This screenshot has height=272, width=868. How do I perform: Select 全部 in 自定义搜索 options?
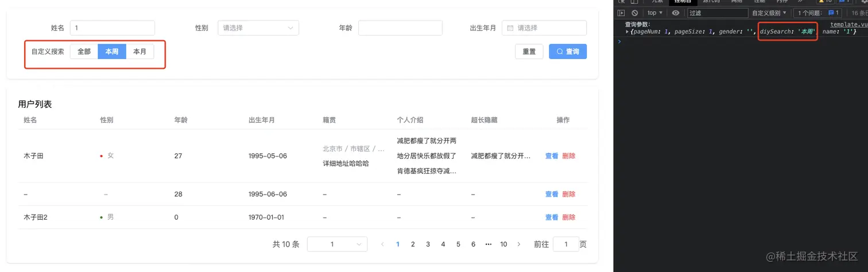click(84, 52)
